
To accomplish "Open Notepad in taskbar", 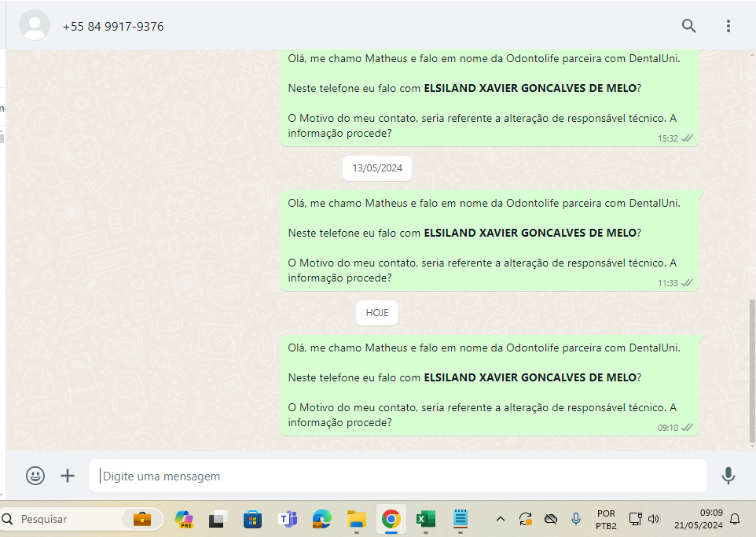I will click(461, 519).
